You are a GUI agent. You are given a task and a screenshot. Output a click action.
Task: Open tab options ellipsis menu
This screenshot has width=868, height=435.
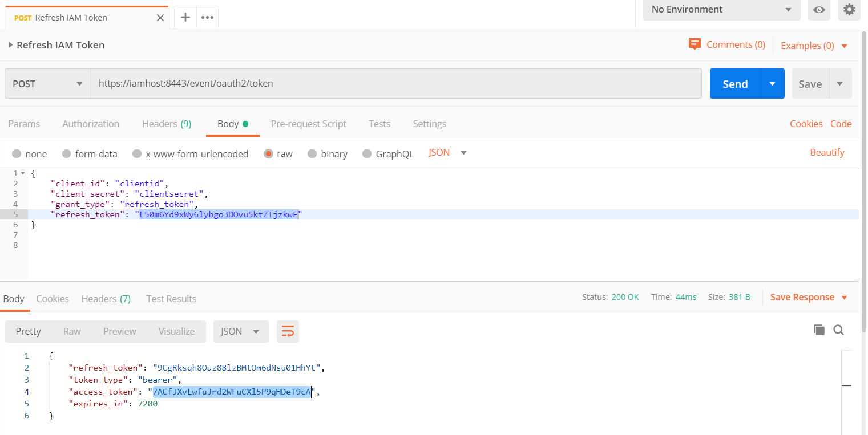point(207,17)
